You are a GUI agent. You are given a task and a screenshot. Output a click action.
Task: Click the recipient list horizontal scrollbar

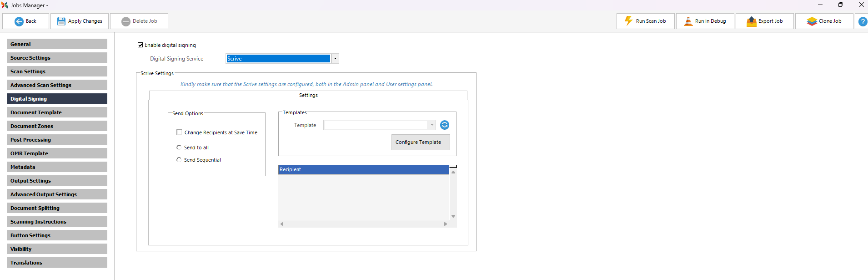click(x=364, y=224)
